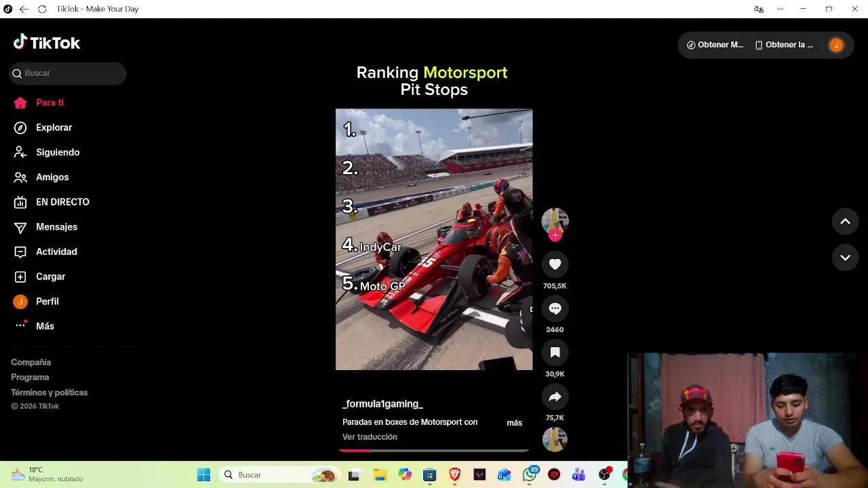
Task: Click the like count 705,5K
Action: 555,286
